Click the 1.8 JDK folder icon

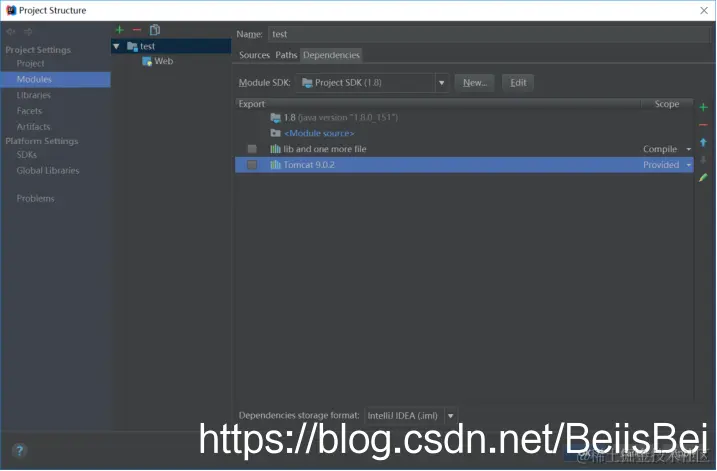point(275,118)
